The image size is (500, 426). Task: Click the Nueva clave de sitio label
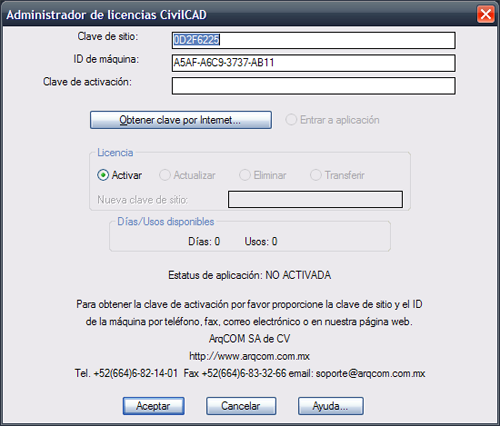(x=143, y=200)
